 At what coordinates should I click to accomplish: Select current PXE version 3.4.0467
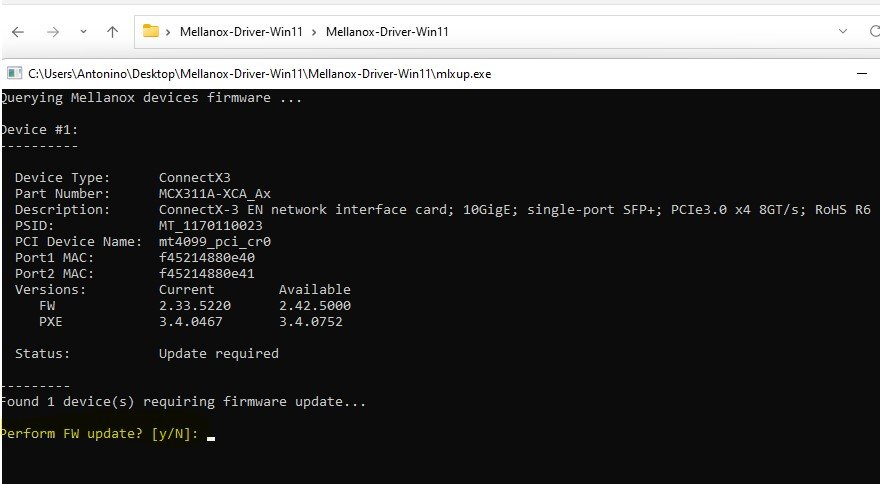191,322
